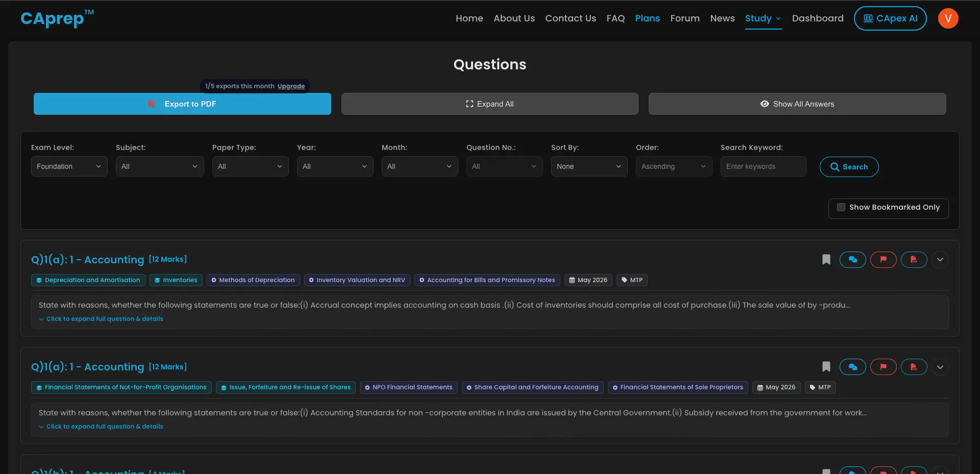Export the Depreciation and Amortisation question as PDF
980x474 pixels.
(914, 260)
